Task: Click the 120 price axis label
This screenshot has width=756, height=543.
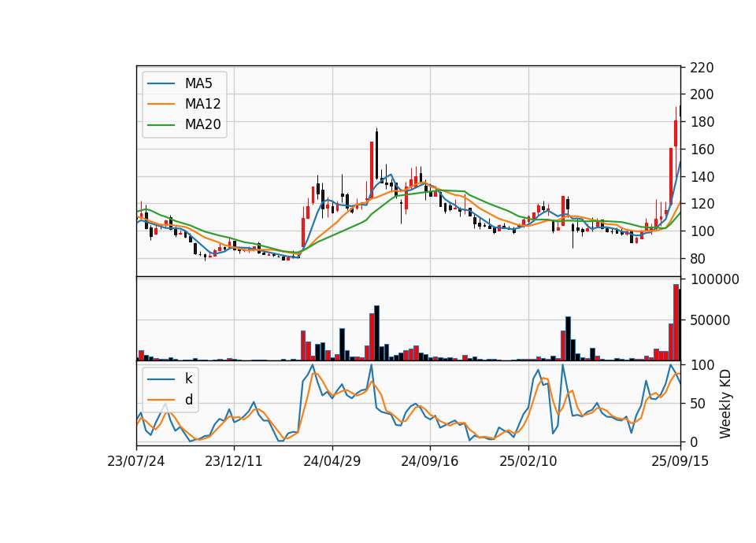Action: tap(702, 204)
